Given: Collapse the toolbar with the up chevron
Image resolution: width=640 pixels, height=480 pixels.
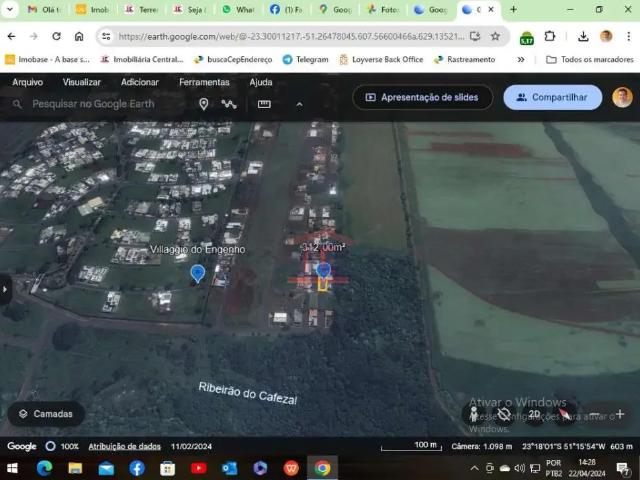Looking at the screenshot, I should pos(299,104).
